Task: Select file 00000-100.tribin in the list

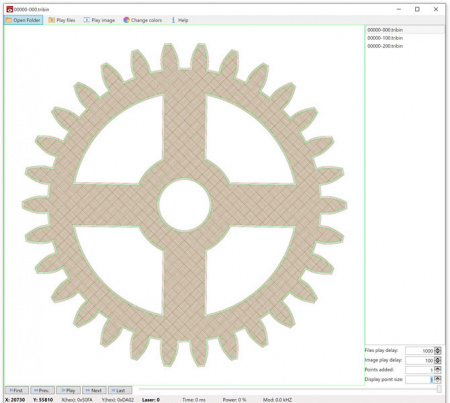Action: pyautogui.click(x=405, y=38)
